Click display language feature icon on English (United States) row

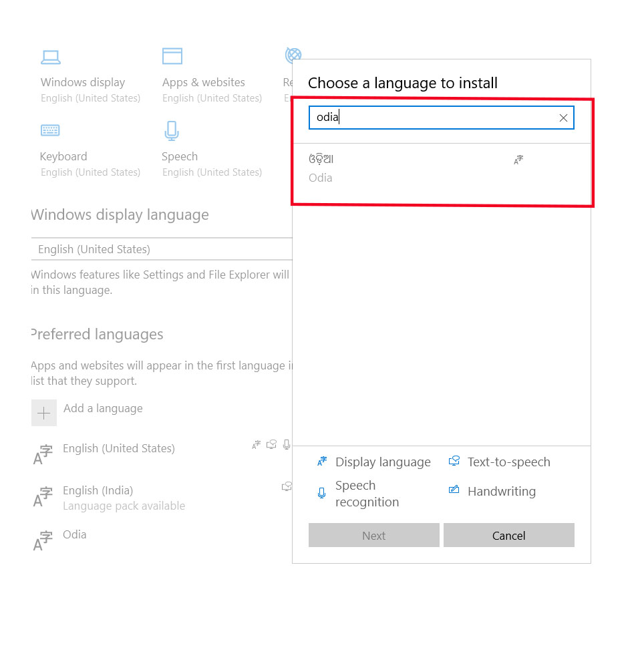point(257,445)
